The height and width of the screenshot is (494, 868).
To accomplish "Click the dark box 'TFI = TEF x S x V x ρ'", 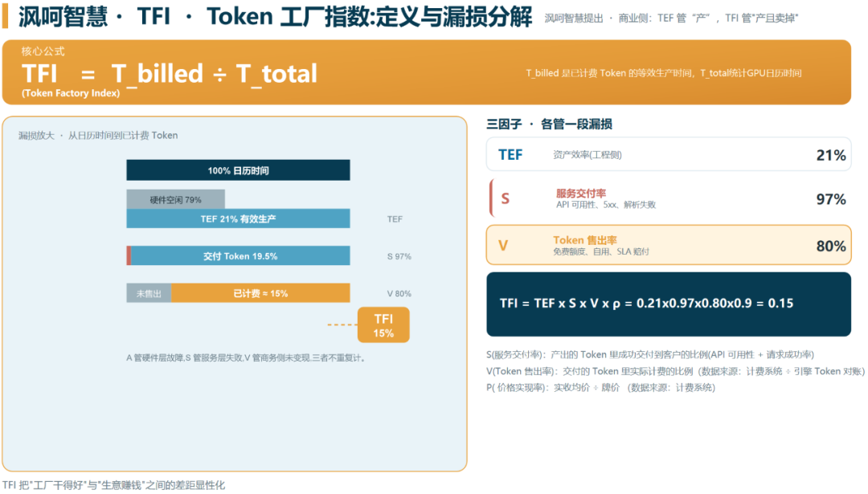I will (x=668, y=304).
